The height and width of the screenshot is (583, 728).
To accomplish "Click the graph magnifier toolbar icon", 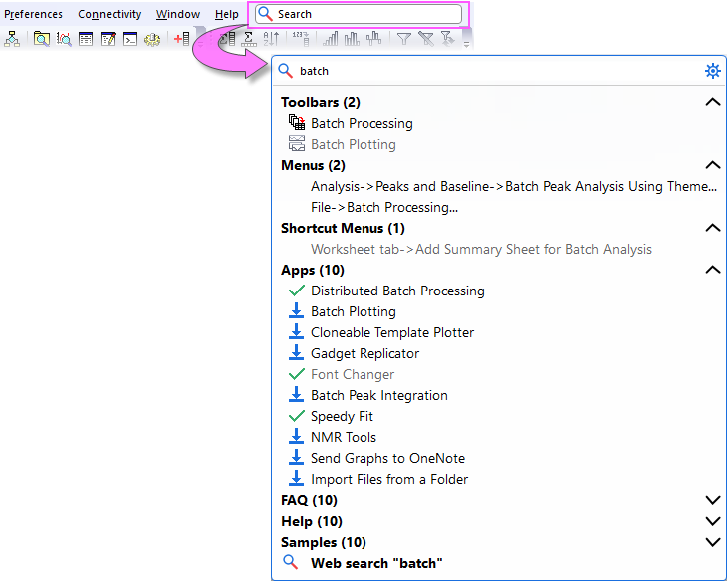I will click(64, 39).
